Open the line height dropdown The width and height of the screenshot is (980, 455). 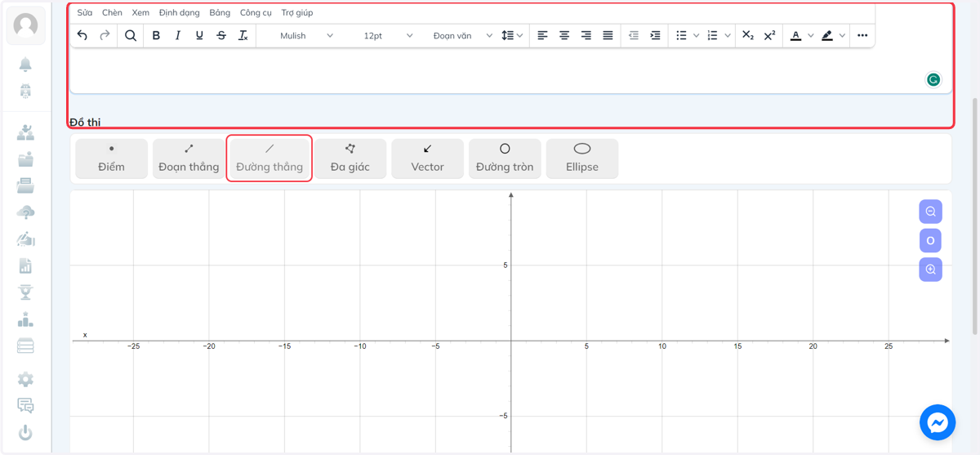[512, 35]
